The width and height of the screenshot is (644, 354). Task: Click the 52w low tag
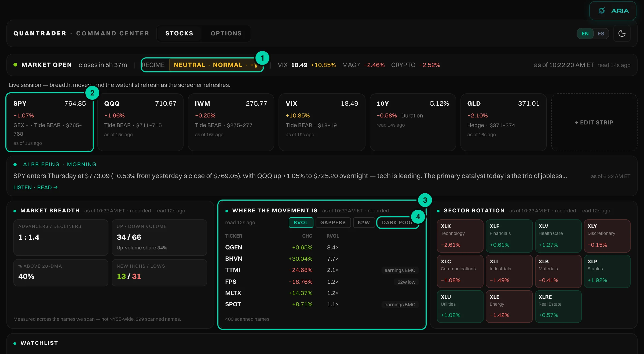tap(406, 282)
